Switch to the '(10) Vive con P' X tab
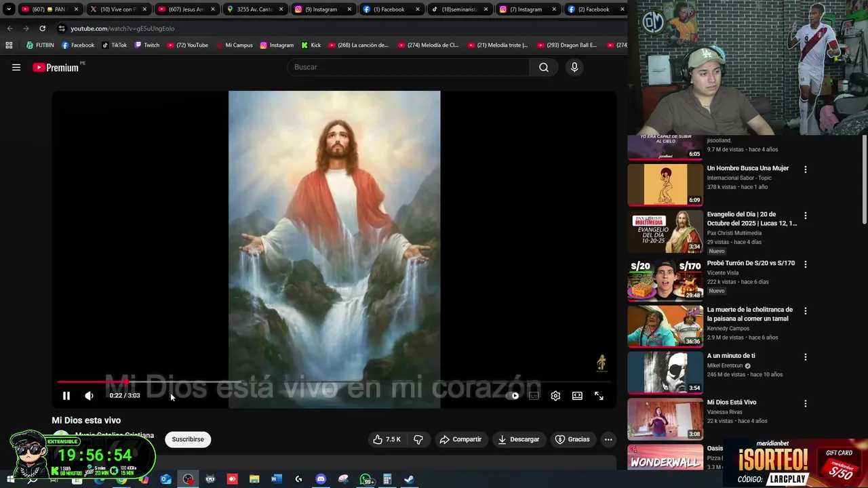Image resolution: width=868 pixels, height=488 pixels. (x=118, y=9)
